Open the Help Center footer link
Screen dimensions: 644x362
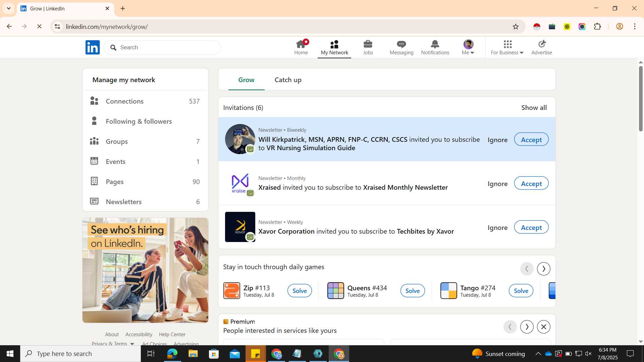(172, 335)
